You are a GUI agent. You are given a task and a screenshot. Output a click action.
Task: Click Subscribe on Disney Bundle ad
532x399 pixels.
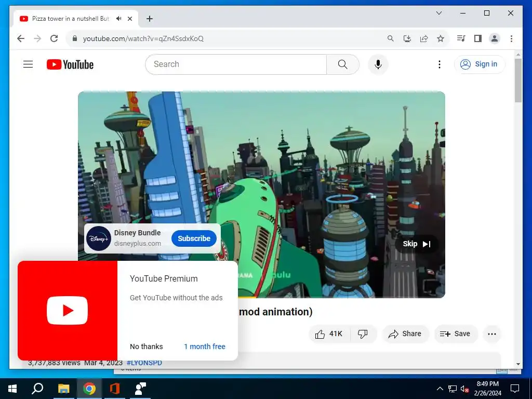(194, 238)
